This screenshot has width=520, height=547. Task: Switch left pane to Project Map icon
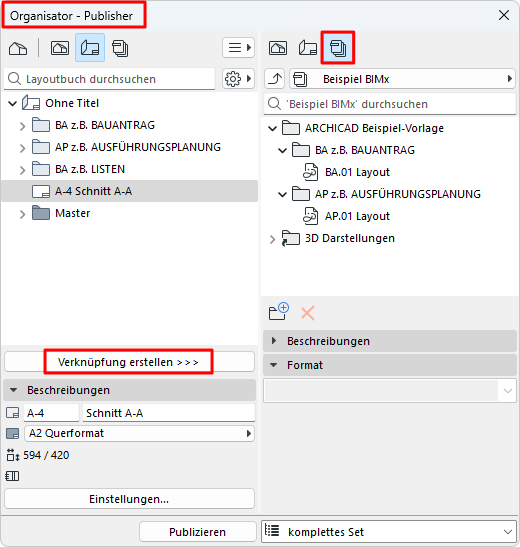tap(18, 48)
